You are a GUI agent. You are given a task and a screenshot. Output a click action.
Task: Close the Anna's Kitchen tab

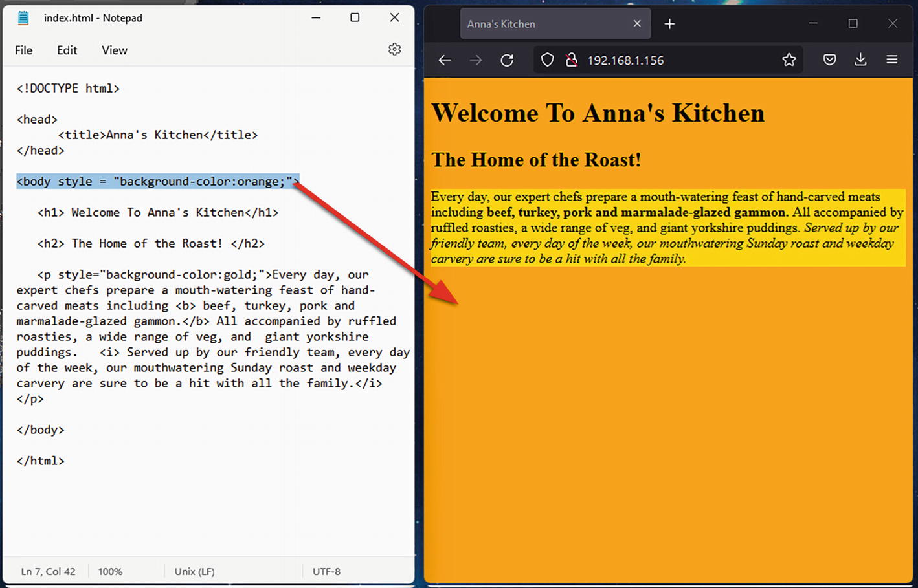637,24
